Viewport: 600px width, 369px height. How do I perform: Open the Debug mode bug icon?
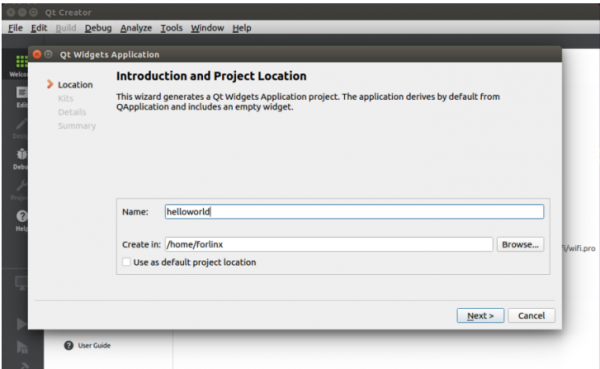pyautogui.click(x=21, y=154)
